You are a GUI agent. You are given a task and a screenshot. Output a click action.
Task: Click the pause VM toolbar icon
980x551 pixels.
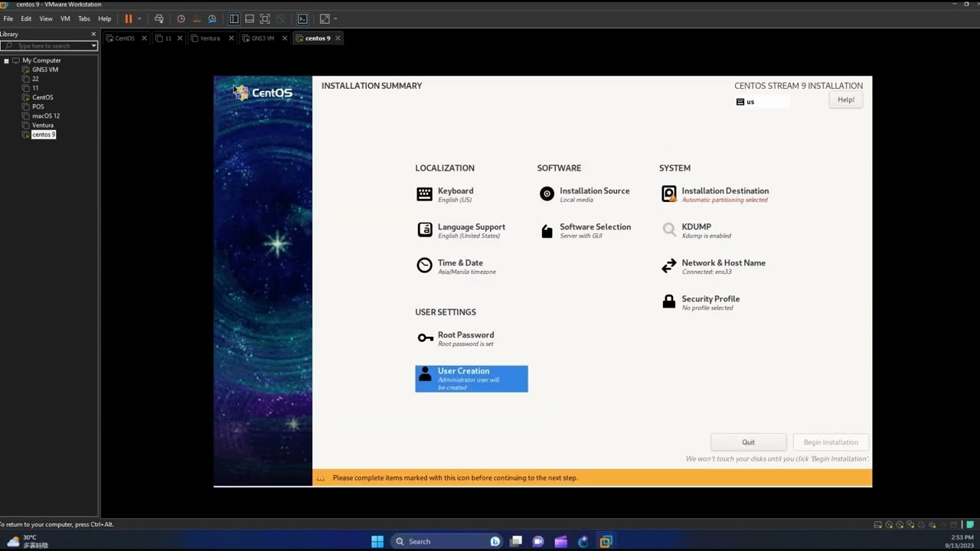point(128,18)
